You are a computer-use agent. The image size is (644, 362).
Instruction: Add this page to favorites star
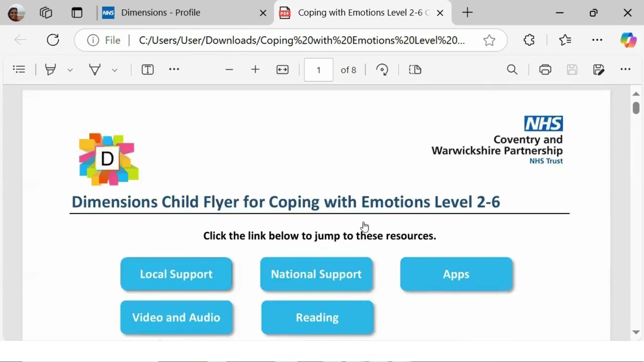click(489, 40)
